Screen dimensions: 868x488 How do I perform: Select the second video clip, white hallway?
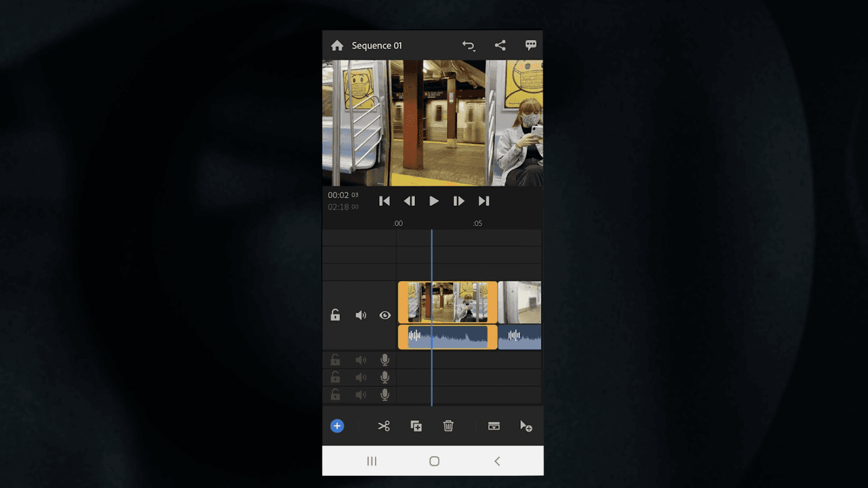coord(520,302)
